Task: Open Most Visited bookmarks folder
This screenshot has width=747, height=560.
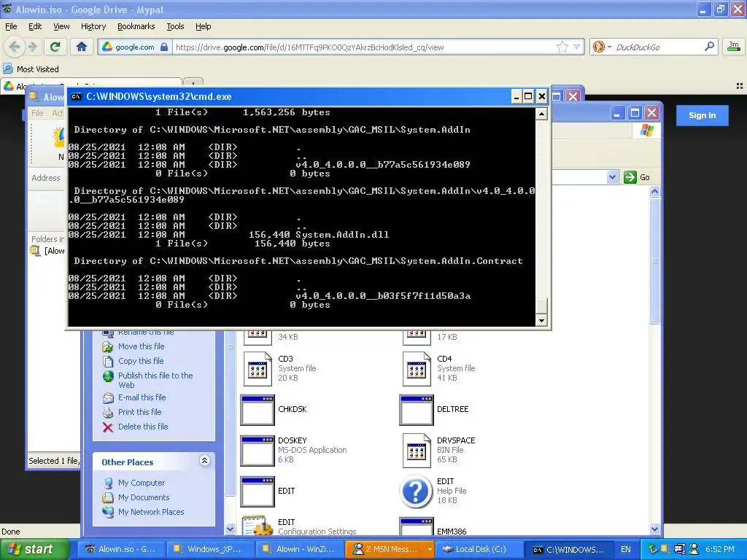Action: pos(31,69)
